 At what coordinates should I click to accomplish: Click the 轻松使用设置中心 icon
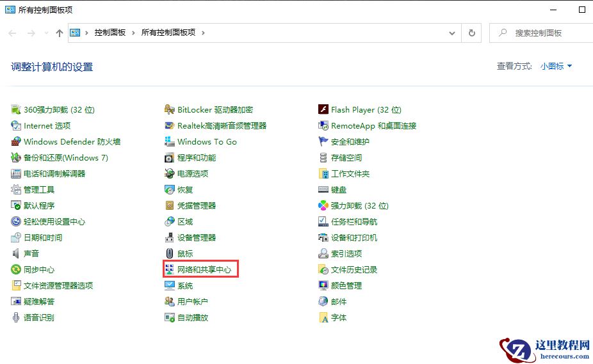click(16, 221)
